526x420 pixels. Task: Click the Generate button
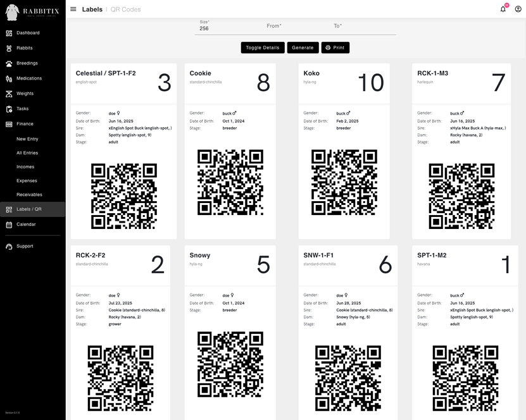pyautogui.click(x=303, y=47)
